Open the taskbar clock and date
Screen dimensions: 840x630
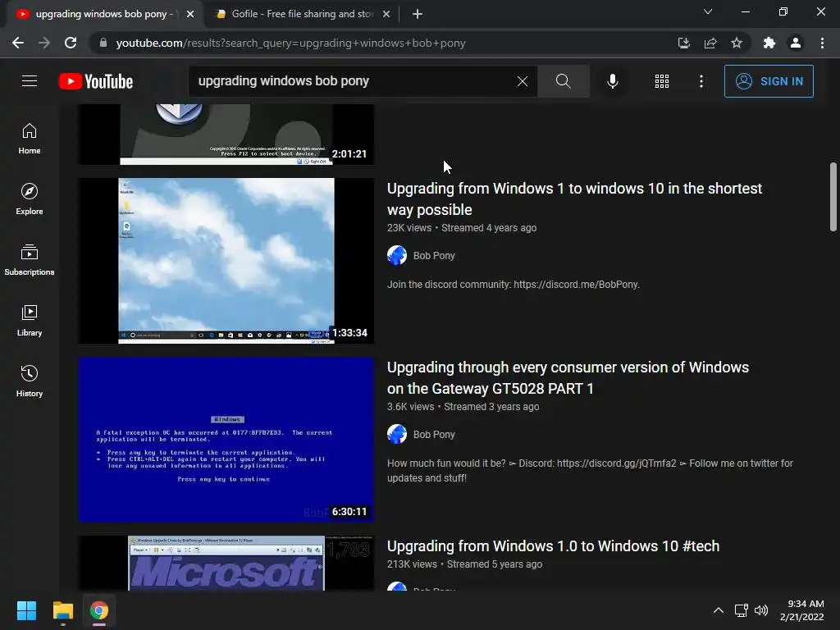tap(802, 610)
